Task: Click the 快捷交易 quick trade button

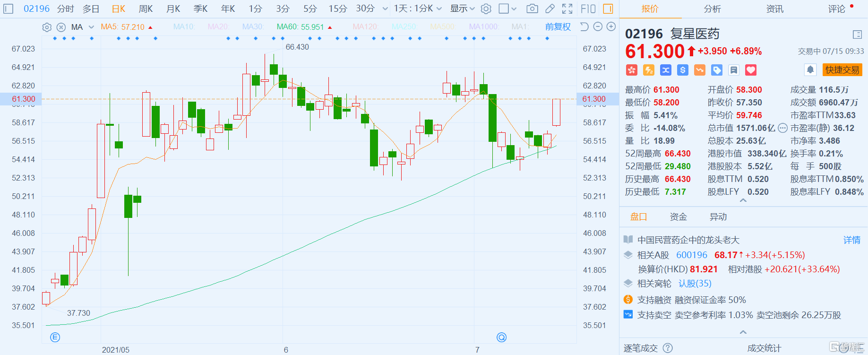Action: [x=842, y=70]
